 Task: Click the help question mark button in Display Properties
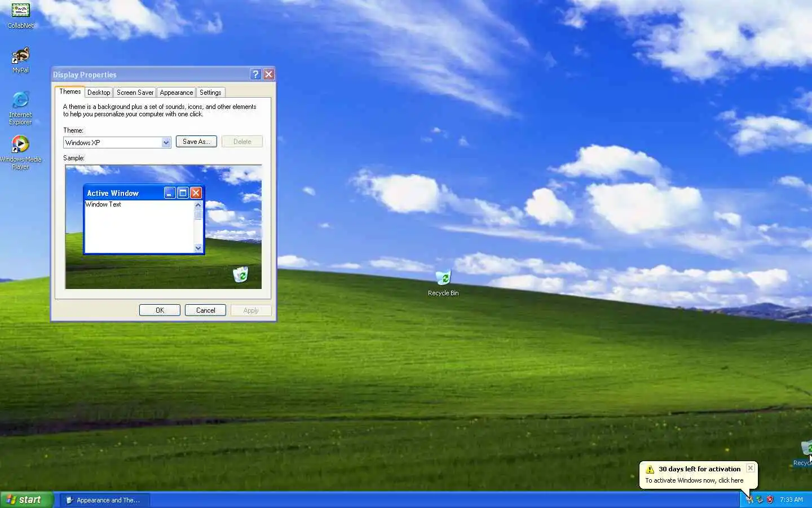(255, 74)
